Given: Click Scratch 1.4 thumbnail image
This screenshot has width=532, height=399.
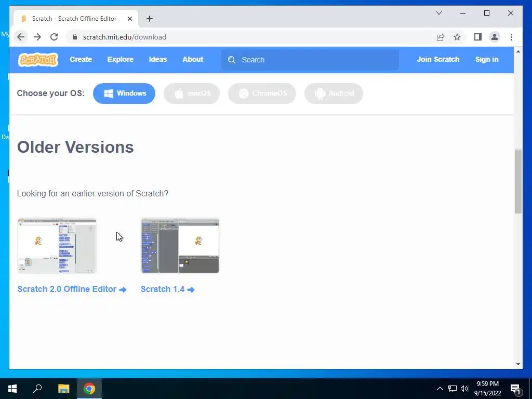Looking at the screenshot, I should point(180,246).
